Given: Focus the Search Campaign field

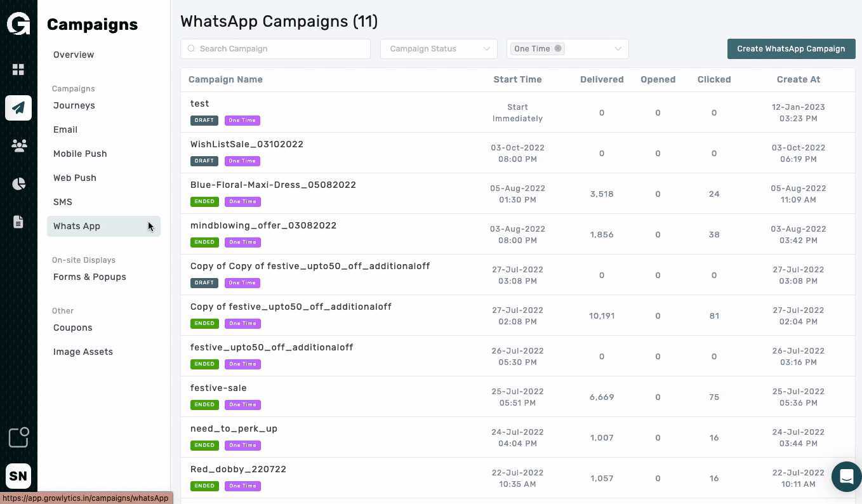Looking at the screenshot, I should (275, 49).
